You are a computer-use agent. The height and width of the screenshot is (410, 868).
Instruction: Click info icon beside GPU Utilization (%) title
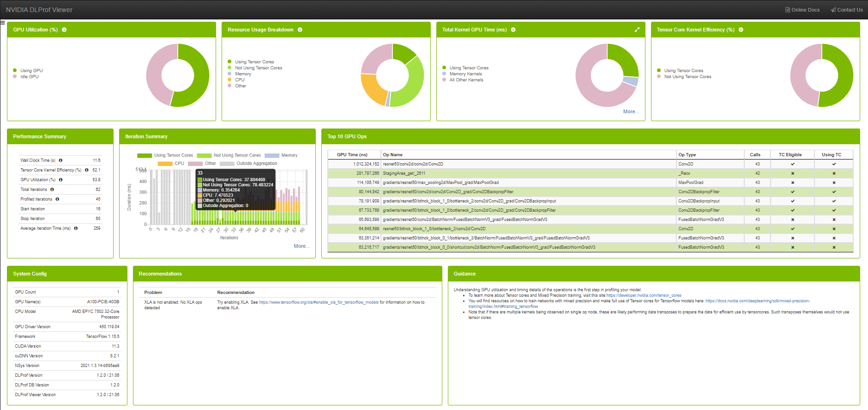coord(64,30)
